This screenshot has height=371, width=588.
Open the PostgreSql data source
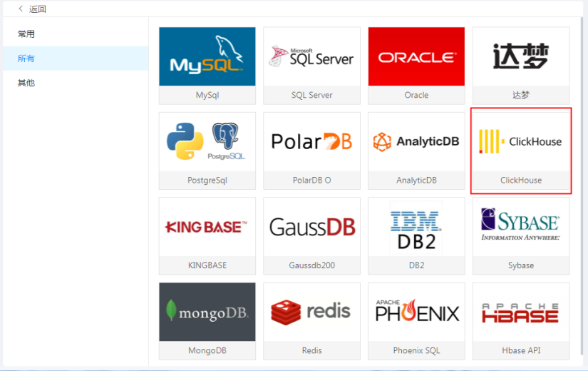click(x=207, y=142)
